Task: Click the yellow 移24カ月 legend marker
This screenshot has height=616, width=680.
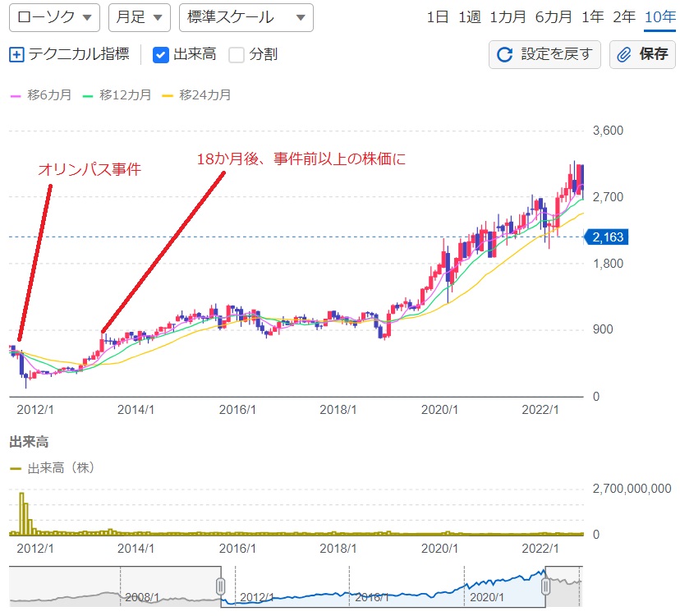Action: [x=168, y=95]
